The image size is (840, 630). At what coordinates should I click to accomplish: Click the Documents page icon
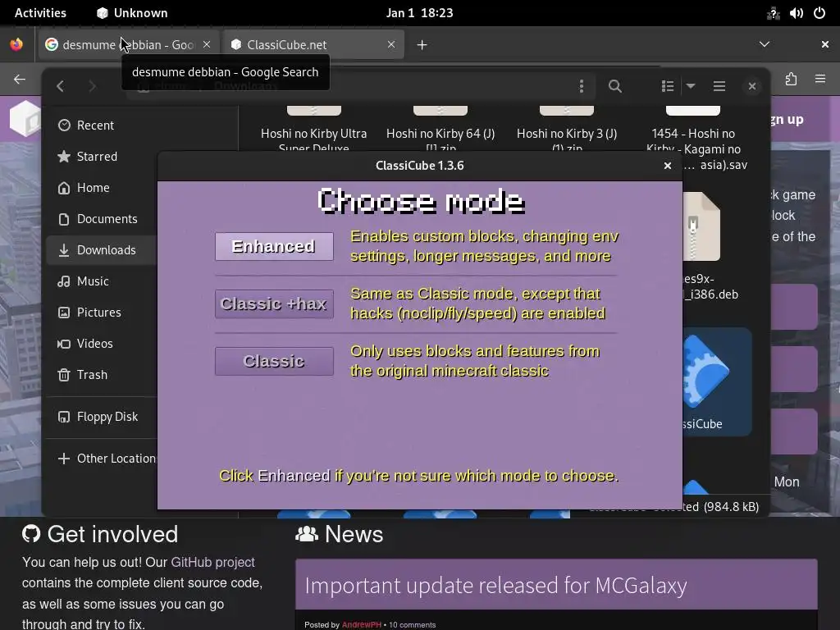point(64,218)
